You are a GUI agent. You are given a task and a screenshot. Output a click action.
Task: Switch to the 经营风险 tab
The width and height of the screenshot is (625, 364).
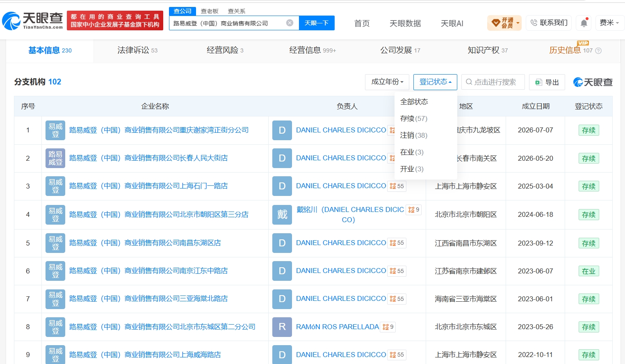[225, 50]
